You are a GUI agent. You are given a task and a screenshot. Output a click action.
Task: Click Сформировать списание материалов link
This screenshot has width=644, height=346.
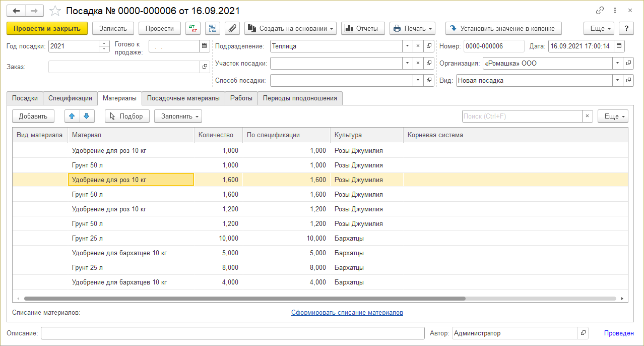click(347, 313)
